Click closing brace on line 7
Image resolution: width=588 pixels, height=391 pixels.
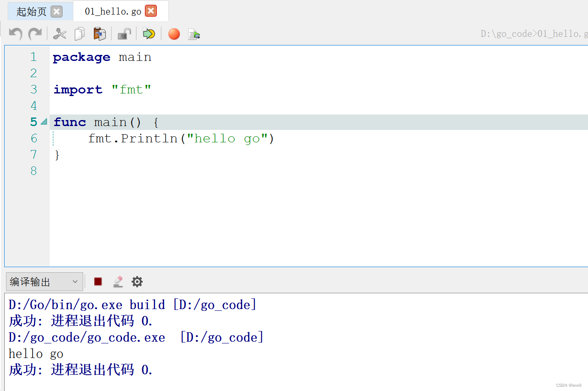(57, 155)
